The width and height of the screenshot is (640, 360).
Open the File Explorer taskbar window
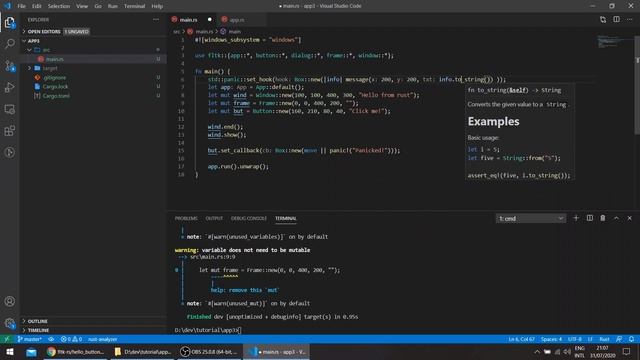tap(142, 352)
